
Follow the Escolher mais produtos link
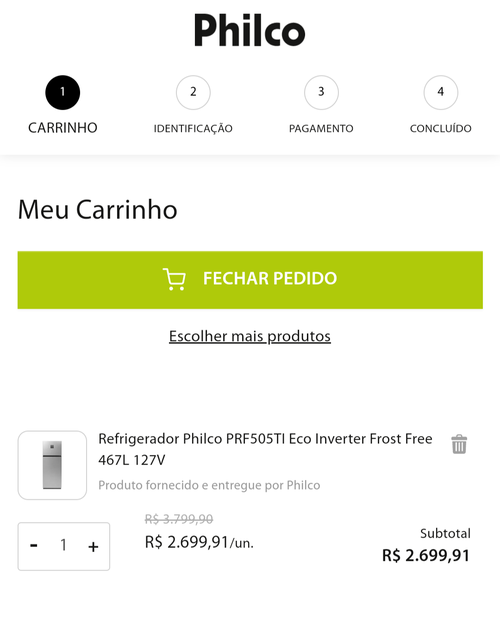pos(250,336)
